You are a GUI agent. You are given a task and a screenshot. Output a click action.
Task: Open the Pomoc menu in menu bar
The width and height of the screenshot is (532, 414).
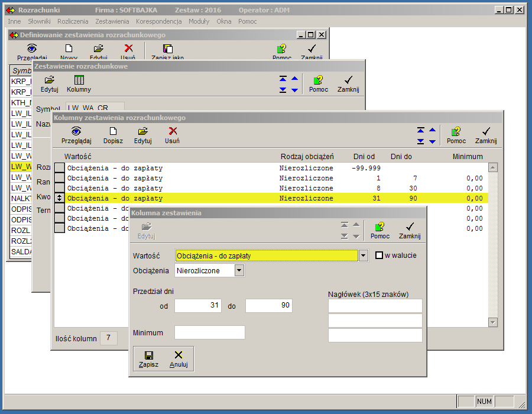coord(247,21)
